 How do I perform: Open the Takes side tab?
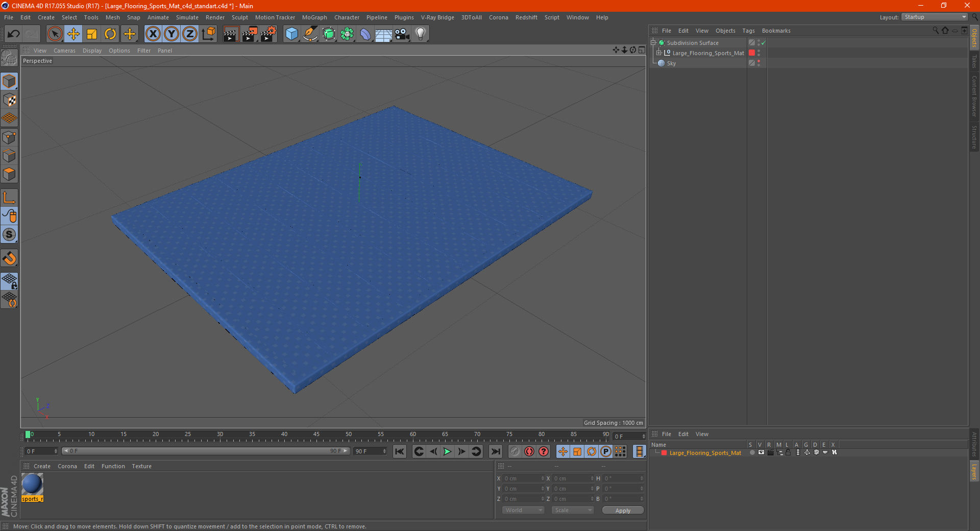coord(974,61)
